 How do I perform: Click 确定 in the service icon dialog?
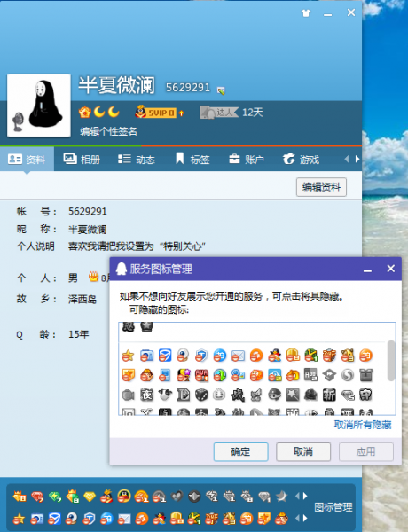240,451
